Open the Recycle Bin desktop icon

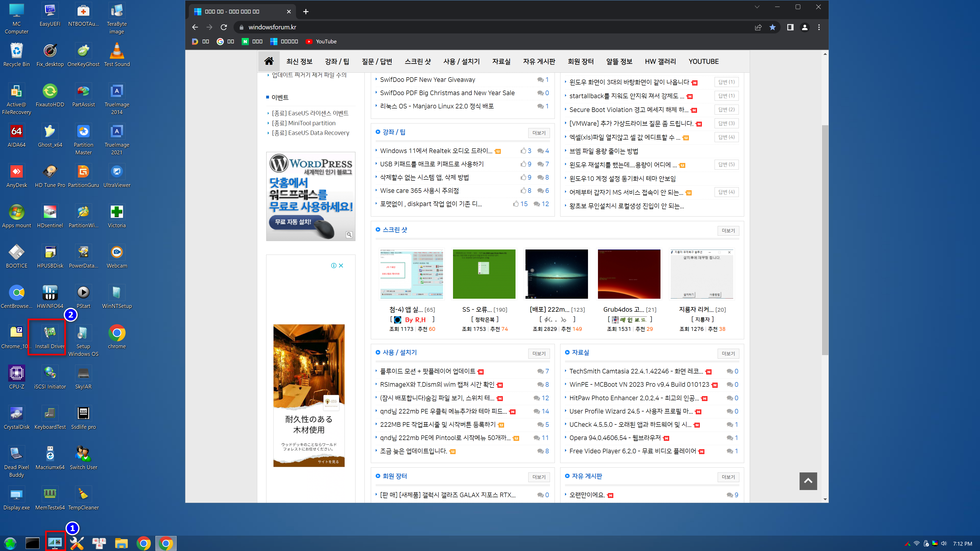click(x=16, y=56)
